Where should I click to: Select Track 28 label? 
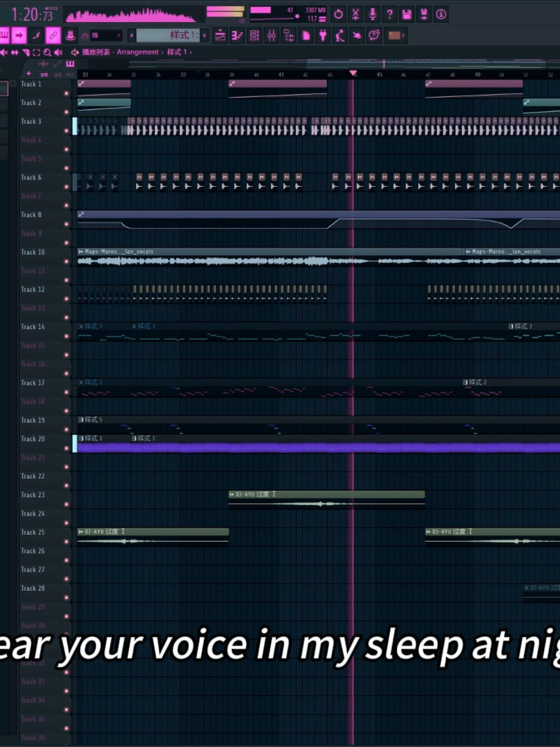[x=32, y=589]
